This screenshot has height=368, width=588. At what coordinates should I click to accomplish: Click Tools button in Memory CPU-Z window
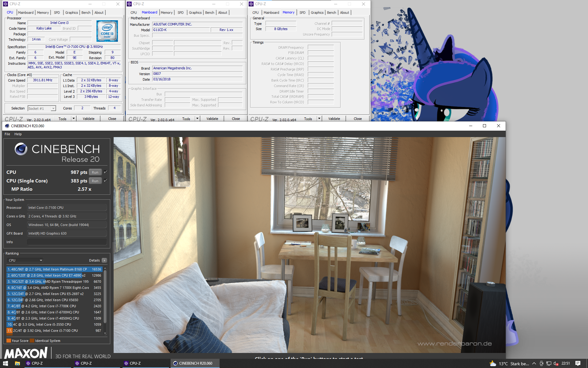tap(308, 119)
